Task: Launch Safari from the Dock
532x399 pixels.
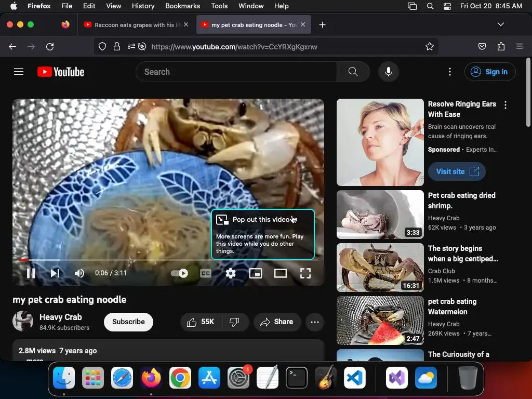Action: pos(122,378)
